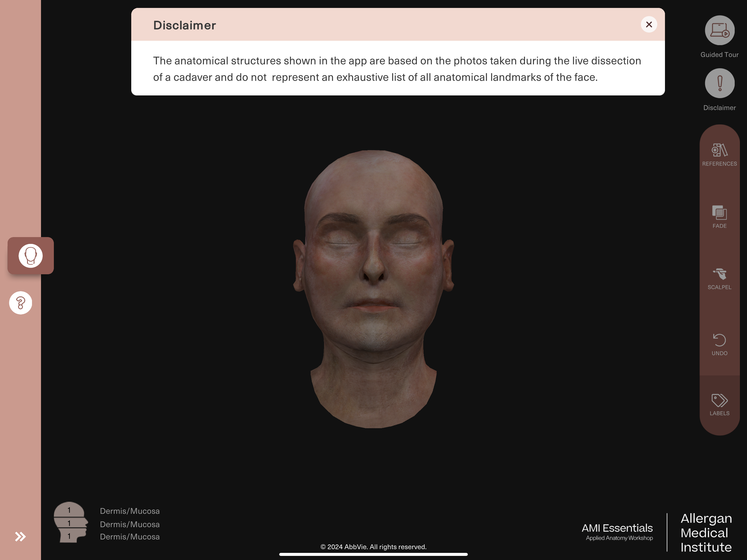Image resolution: width=747 pixels, height=560 pixels.
Task: Open the Disclaimer exclamation icon
Action: (719, 83)
